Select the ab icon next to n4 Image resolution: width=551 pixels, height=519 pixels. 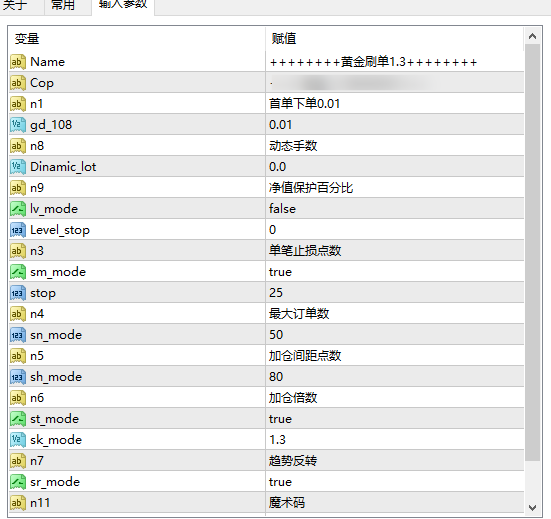tap(18, 314)
